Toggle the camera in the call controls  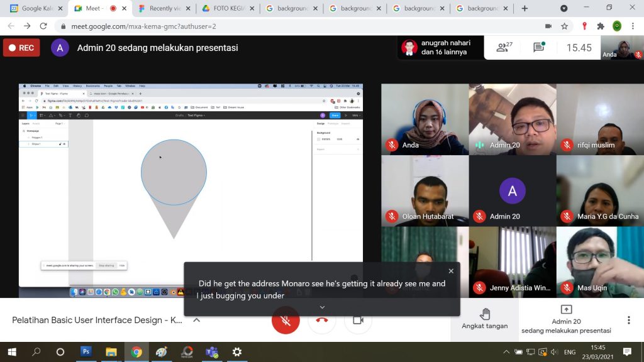[358, 320]
